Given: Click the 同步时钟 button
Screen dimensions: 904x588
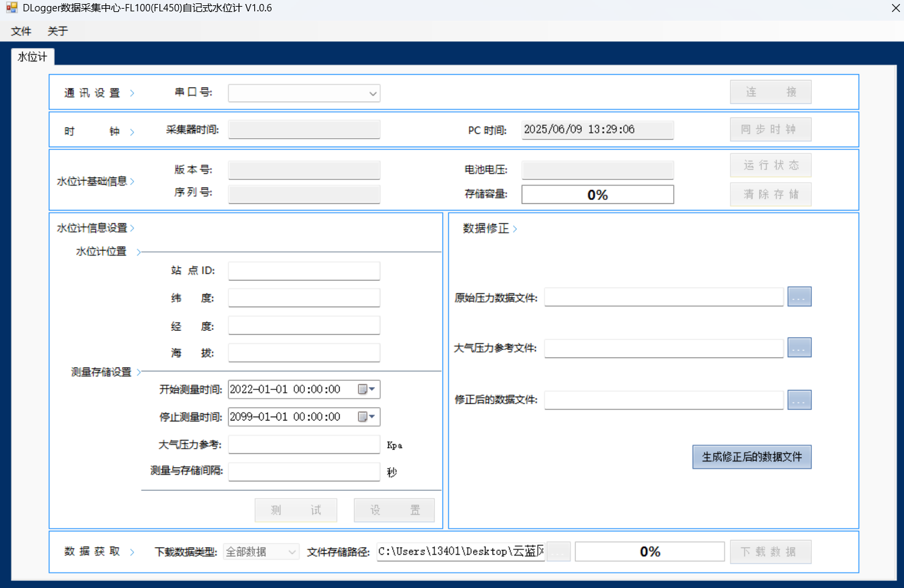Looking at the screenshot, I should point(771,129).
